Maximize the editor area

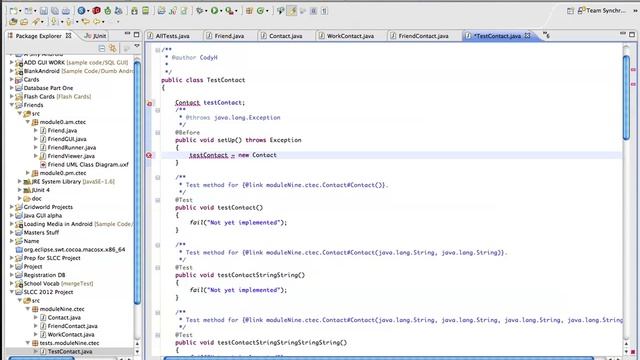[632, 35]
